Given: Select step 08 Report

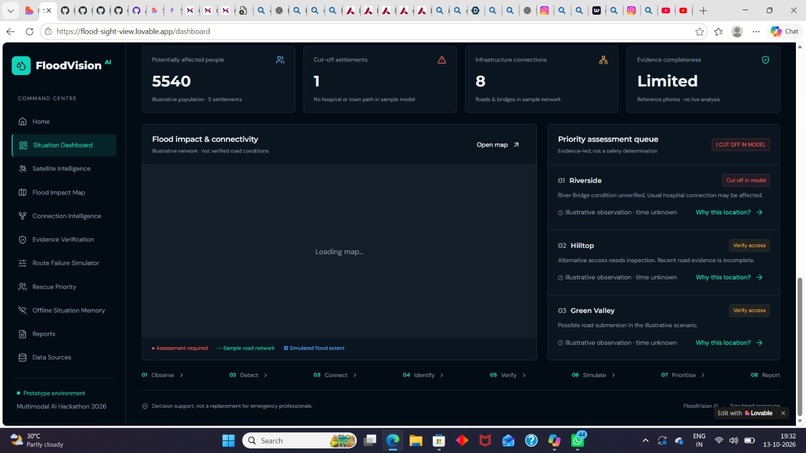Looking at the screenshot, I should 765,375.
